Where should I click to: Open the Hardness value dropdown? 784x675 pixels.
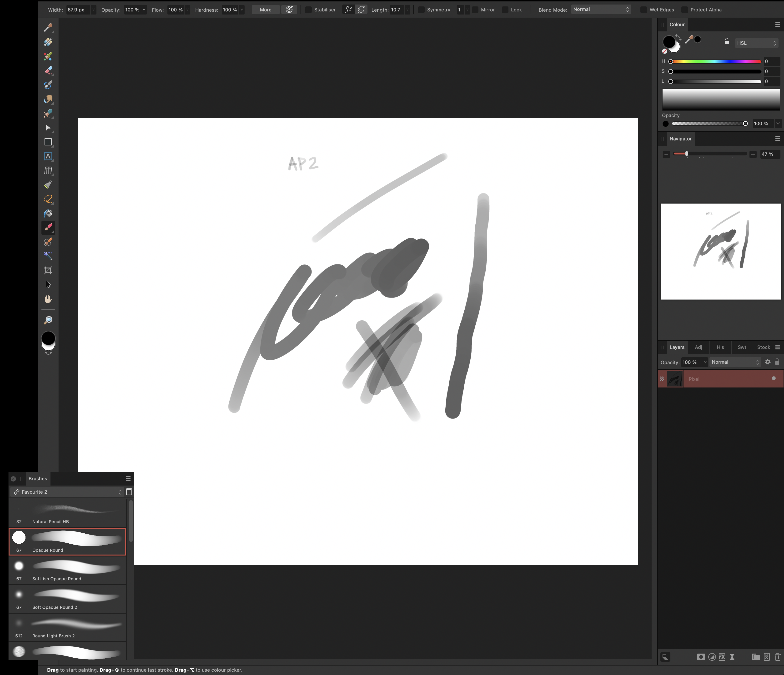[241, 10]
